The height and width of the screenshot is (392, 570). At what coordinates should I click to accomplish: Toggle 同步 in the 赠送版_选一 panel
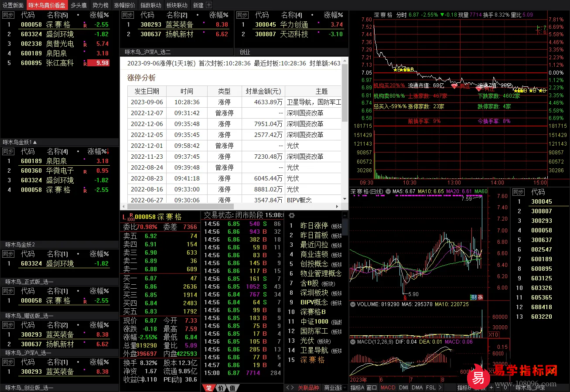[x=8, y=325]
